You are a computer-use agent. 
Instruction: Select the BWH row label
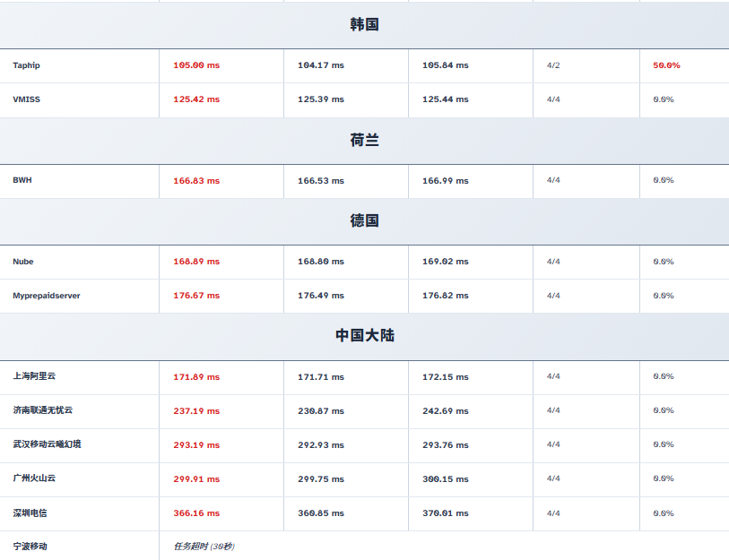[22, 180]
